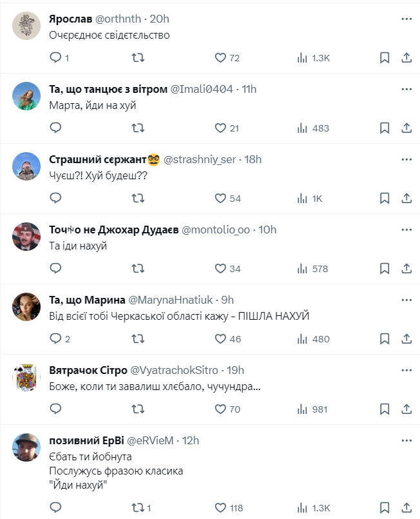Reply to Ярослав's tweet
The height and width of the screenshot is (519, 420).
point(55,58)
